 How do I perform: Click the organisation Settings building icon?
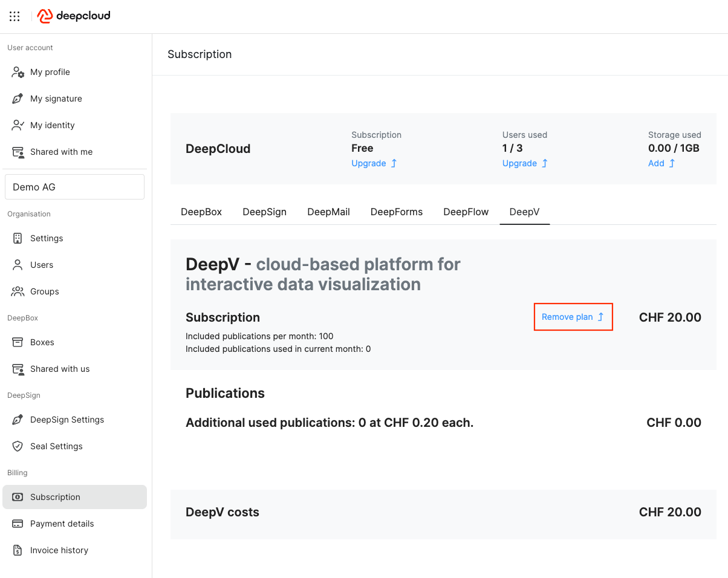18,238
